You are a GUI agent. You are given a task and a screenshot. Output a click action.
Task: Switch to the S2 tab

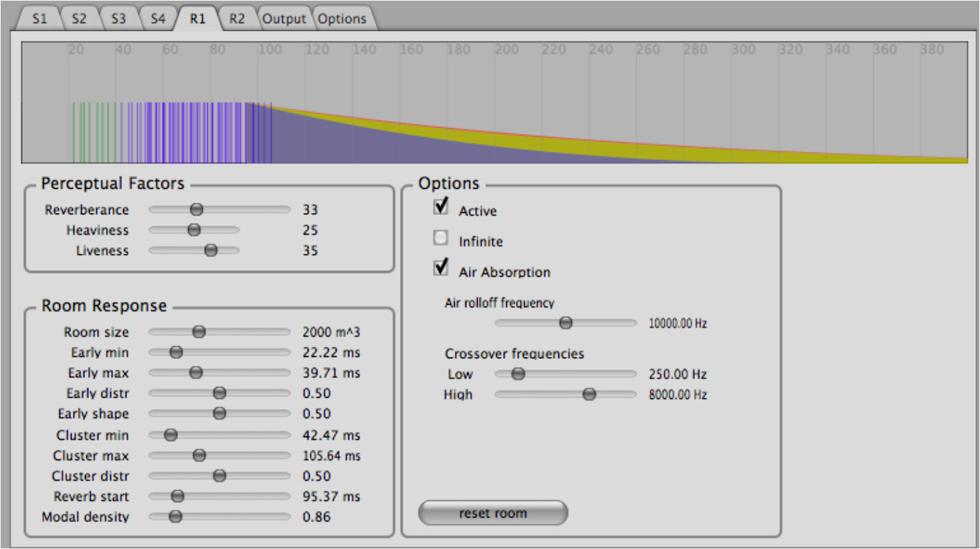click(79, 19)
